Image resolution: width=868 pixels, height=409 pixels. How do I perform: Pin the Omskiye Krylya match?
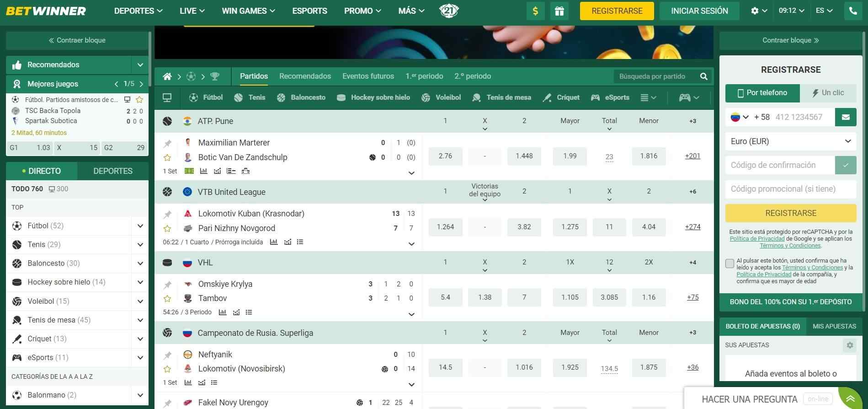pyautogui.click(x=167, y=285)
